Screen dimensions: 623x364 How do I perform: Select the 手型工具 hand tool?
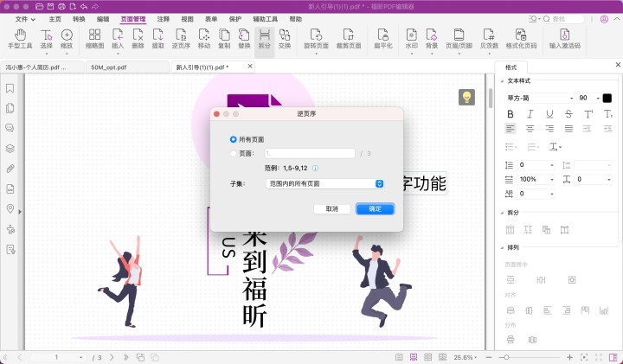tap(19, 38)
